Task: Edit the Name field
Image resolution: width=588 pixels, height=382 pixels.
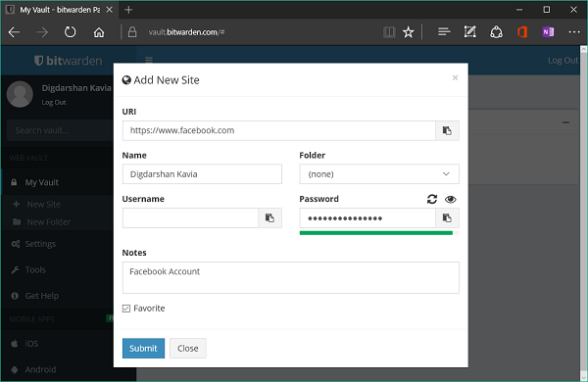Action: tap(202, 174)
